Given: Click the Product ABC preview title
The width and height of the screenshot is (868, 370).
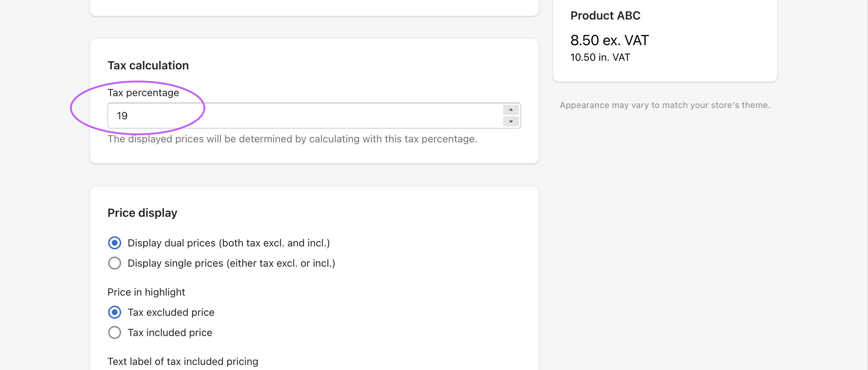Looking at the screenshot, I should pos(605,16).
